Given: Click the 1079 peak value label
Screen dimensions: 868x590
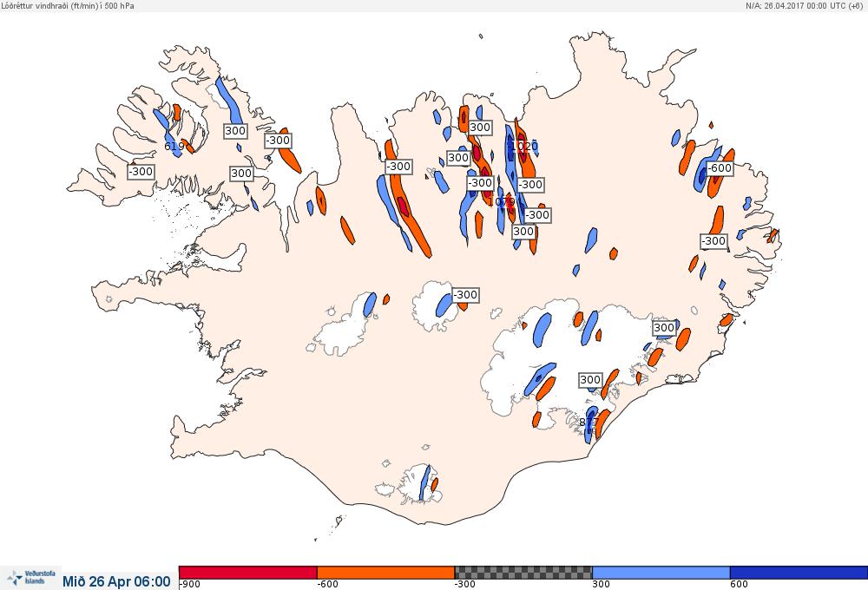Looking at the screenshot, I should (x=502, y=202).
